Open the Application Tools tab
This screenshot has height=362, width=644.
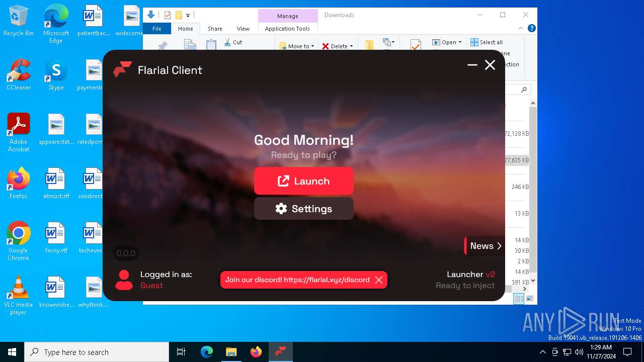287,29
